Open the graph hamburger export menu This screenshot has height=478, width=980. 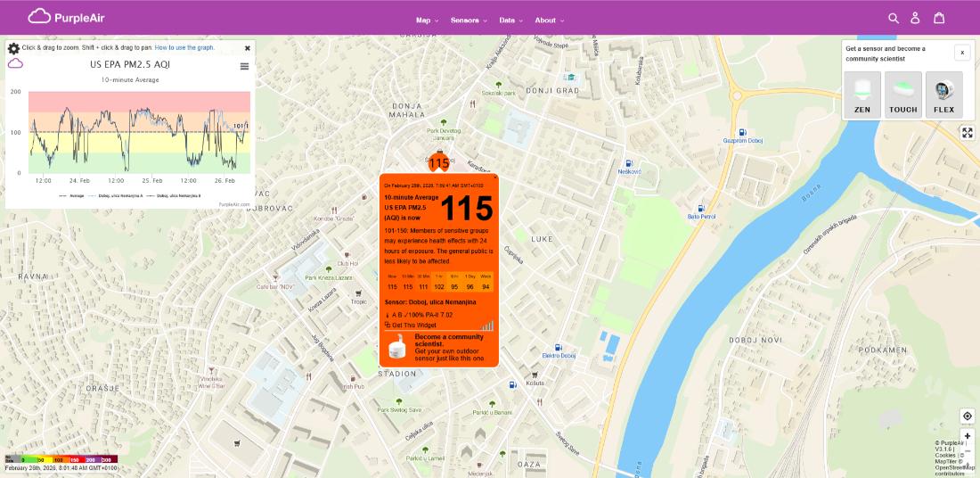(244, 66)
